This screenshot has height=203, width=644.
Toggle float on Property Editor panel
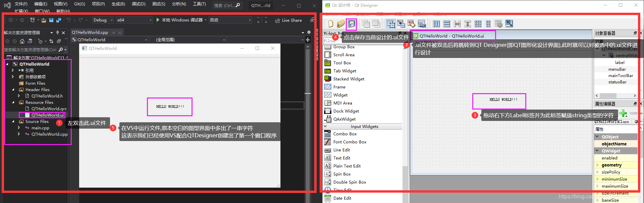click(635, 104)
